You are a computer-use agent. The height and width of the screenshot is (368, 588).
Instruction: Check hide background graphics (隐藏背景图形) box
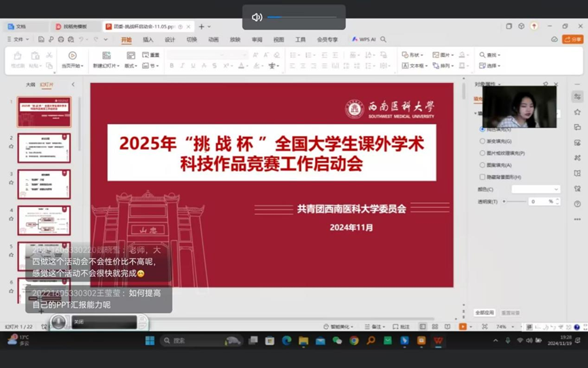[483, 177]
